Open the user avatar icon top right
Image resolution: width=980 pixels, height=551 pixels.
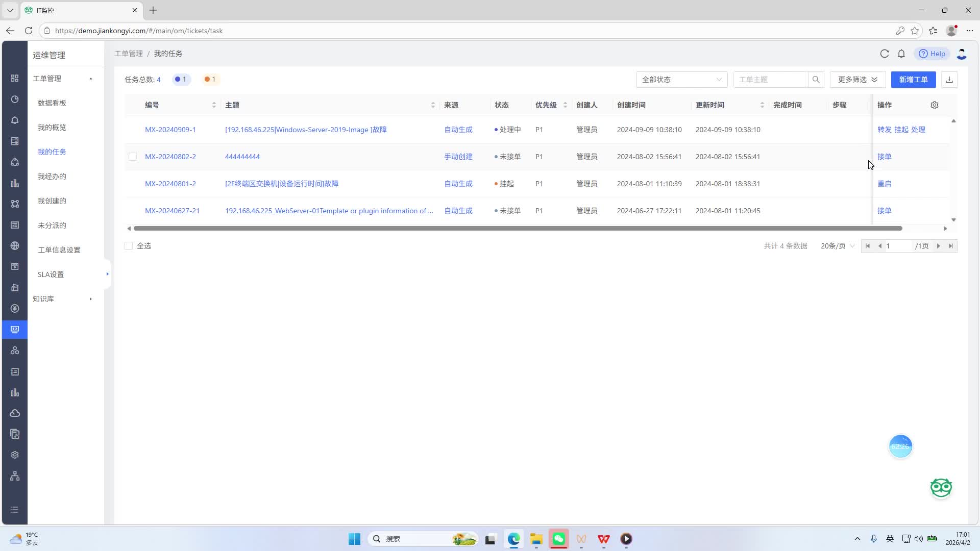click(x=962, y=54)
